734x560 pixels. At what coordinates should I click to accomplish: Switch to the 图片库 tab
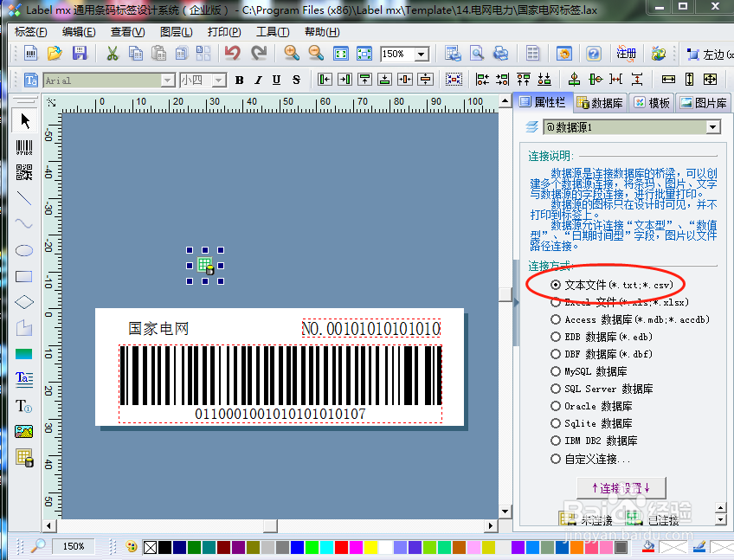click(x=704, y=103)
